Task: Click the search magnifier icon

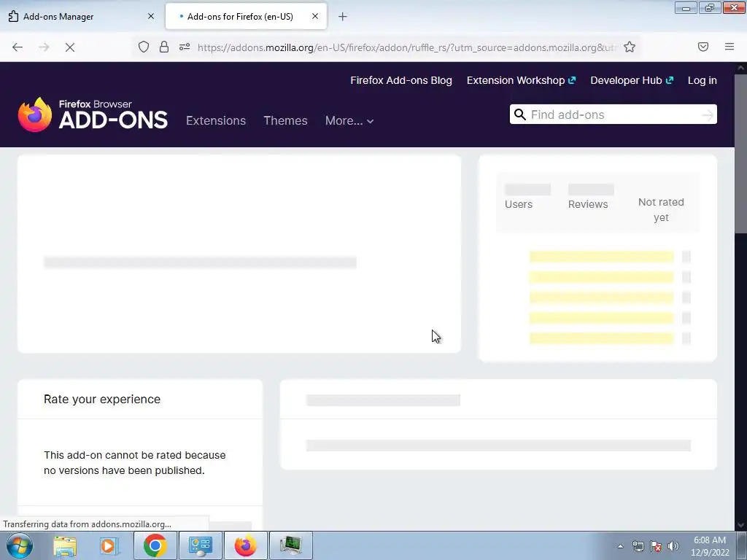Action: point(520,114)
